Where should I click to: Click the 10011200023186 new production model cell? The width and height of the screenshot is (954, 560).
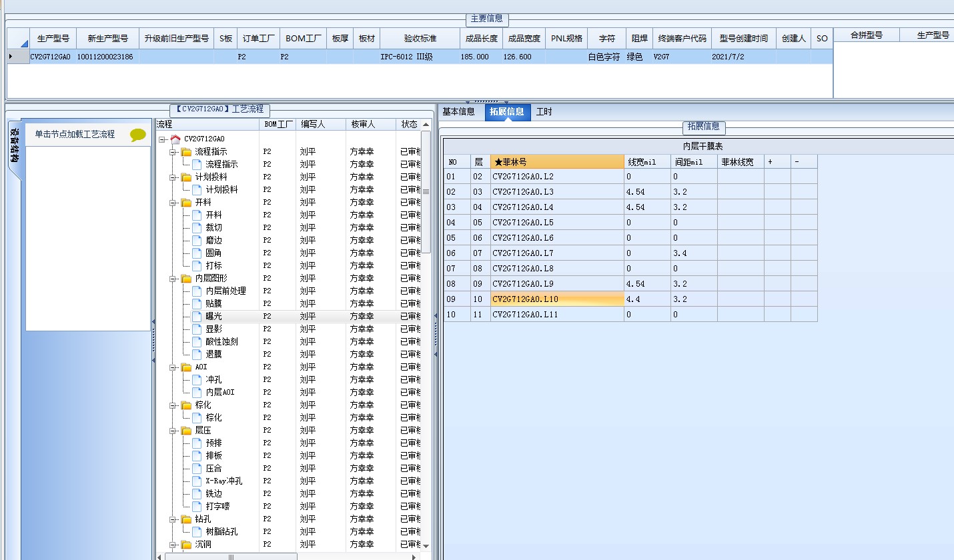[x=107, y=57]
